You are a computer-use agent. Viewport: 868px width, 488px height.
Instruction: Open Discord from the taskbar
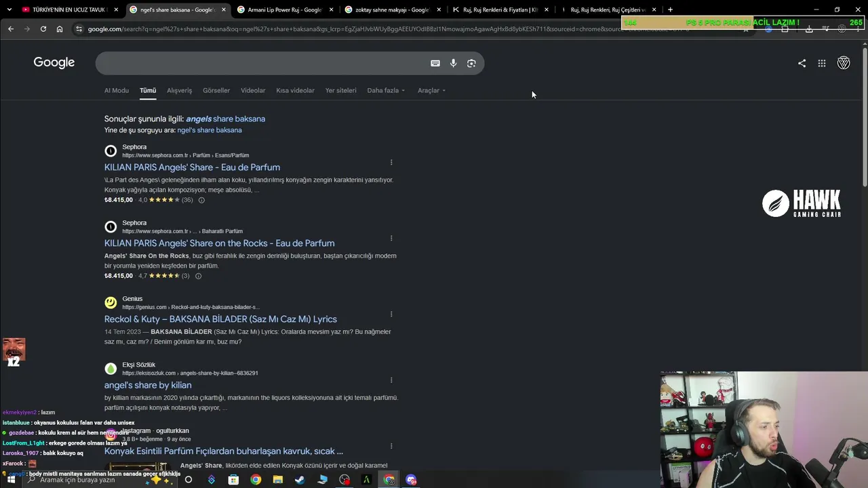tap(411, 480)
